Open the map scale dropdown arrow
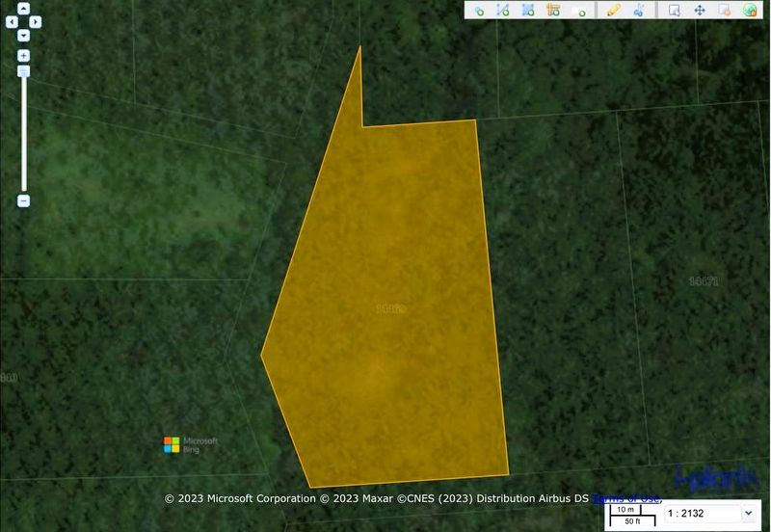 click(747, 515)
